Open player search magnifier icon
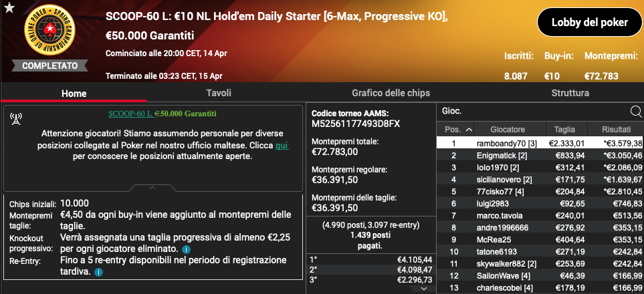Screen dimensions: 644x294 point(636,112)
